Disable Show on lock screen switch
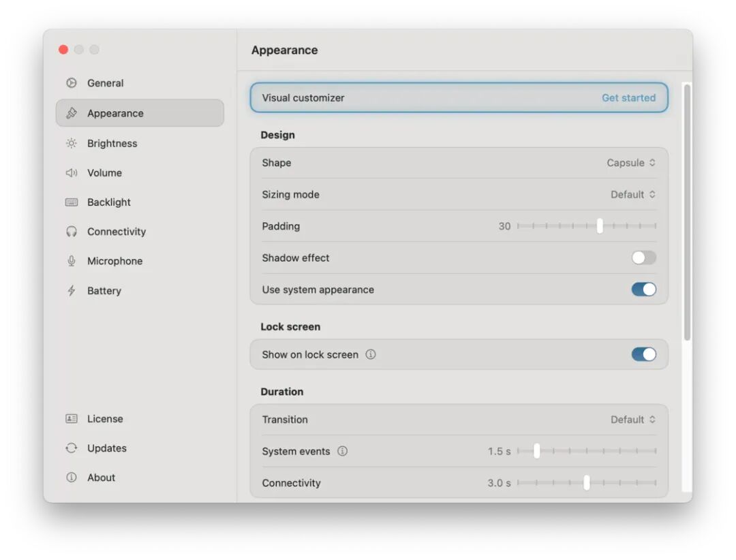 (x=643, y=354)
